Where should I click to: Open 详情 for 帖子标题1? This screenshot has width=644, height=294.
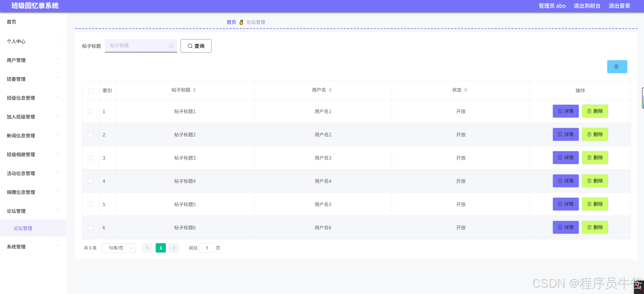(566, 111)
